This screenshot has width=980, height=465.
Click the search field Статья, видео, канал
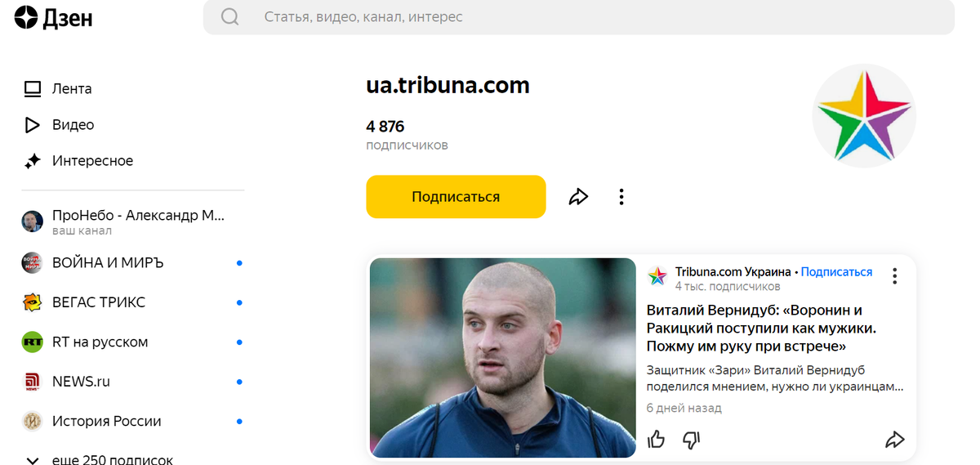(578, 17)
